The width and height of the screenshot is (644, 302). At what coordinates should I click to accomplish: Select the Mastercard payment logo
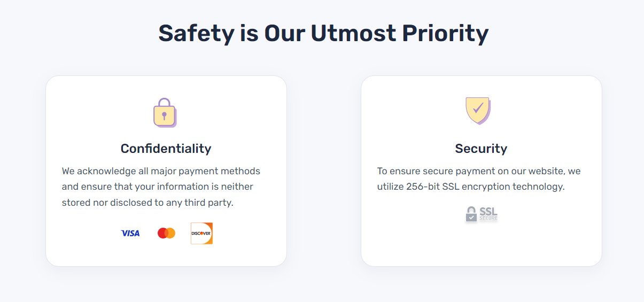tap(166, 233)
